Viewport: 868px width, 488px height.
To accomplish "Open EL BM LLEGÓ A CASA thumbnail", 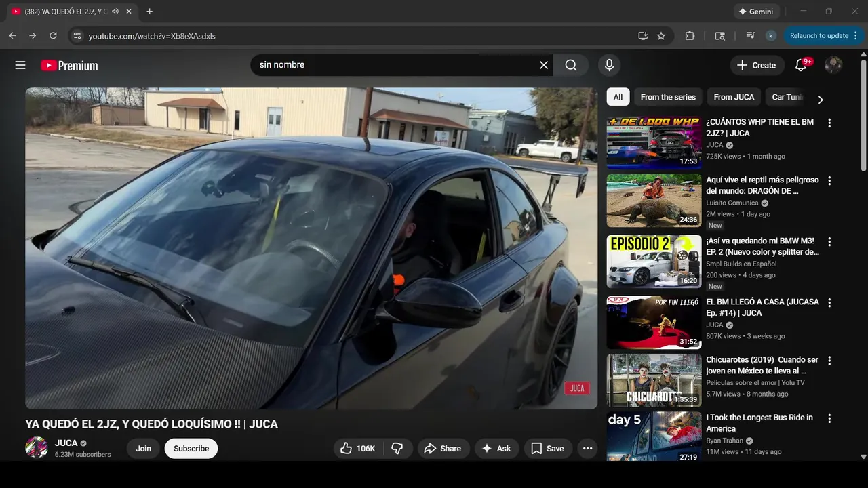I will pos(654,323).
